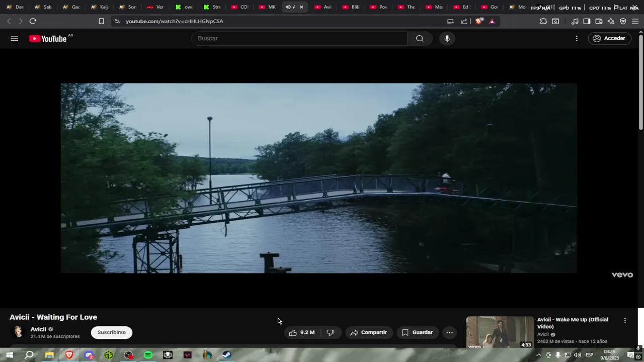Bookmark this page with the bookmark icon
This screenshot has height=362, width=644.
pos(101,21)
